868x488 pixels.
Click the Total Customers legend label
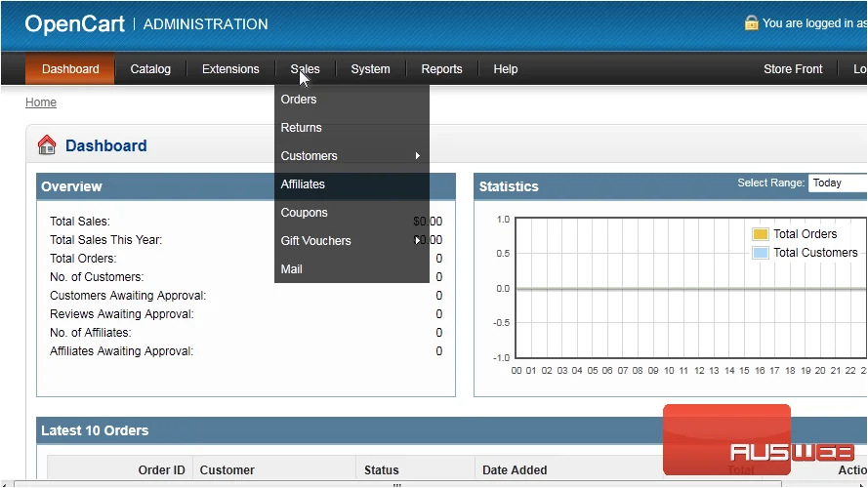(815, 253)
